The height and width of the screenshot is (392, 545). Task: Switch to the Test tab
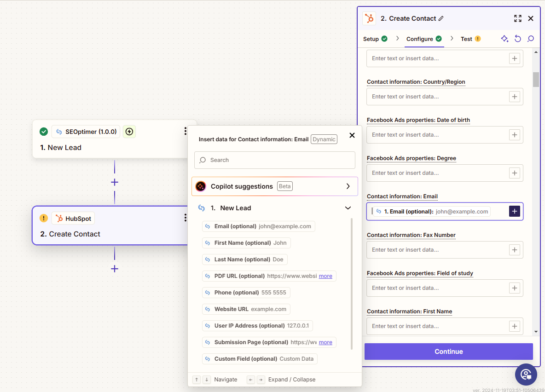point(466,39)
